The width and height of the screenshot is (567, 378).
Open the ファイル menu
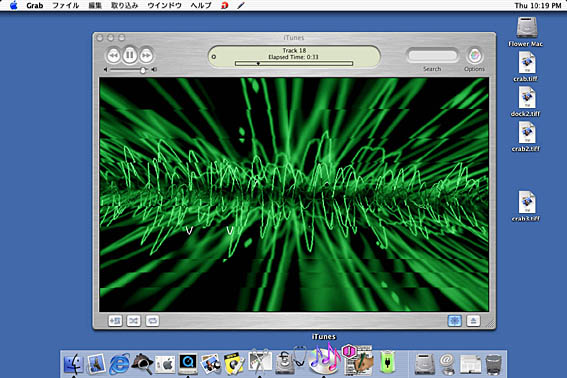[65, 5]
